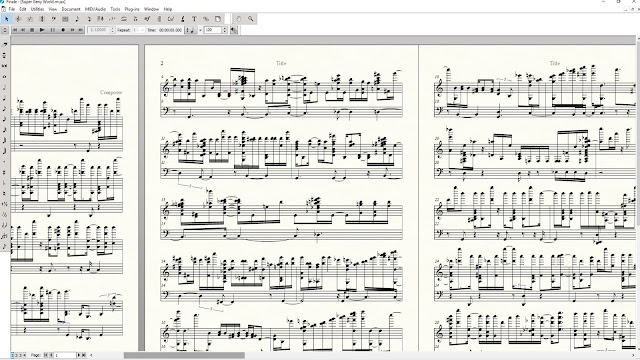Select the Simple Entry note tool

point(77,19)
